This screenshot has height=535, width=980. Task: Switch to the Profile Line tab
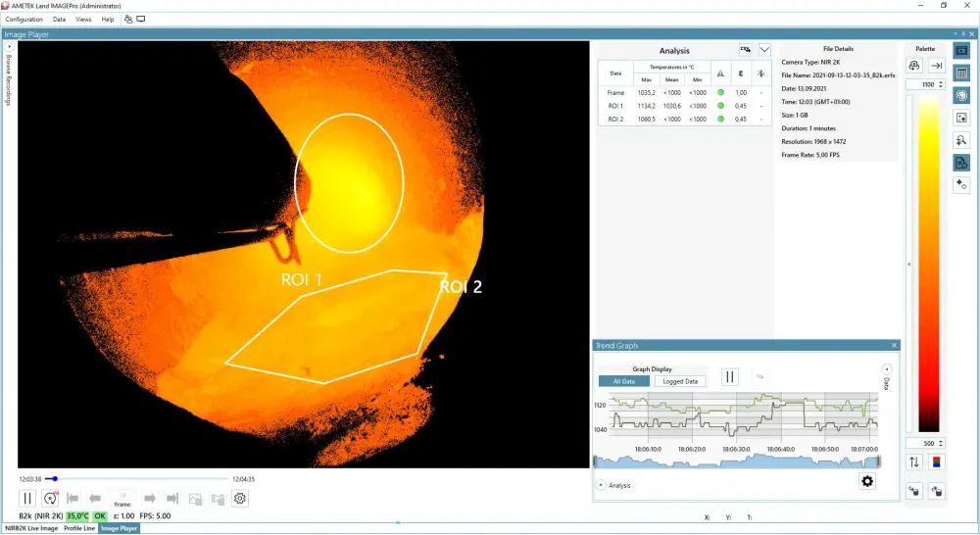click(79, 528)
